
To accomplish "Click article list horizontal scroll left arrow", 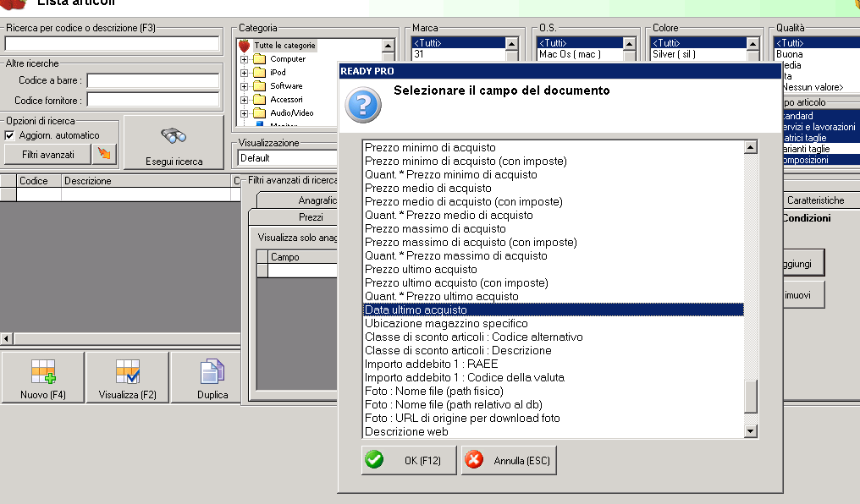I will [7, 338].
